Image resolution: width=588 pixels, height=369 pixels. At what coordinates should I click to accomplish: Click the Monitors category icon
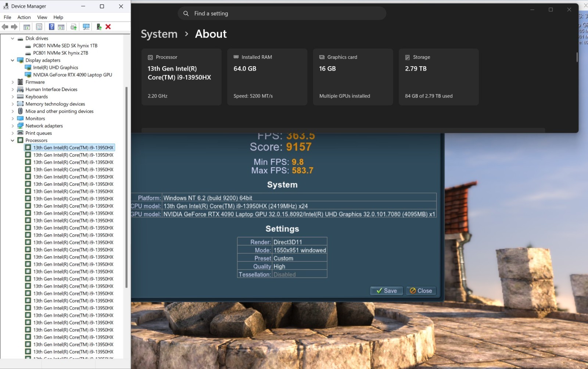pyautogui.click(x=20, y=118)
